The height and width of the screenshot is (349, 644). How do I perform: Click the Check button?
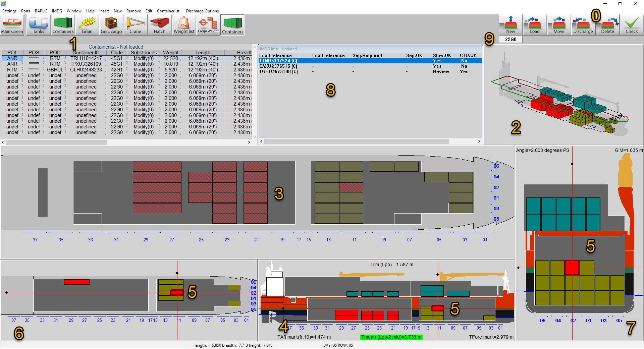pyautogui.click(x=632, y=25)
